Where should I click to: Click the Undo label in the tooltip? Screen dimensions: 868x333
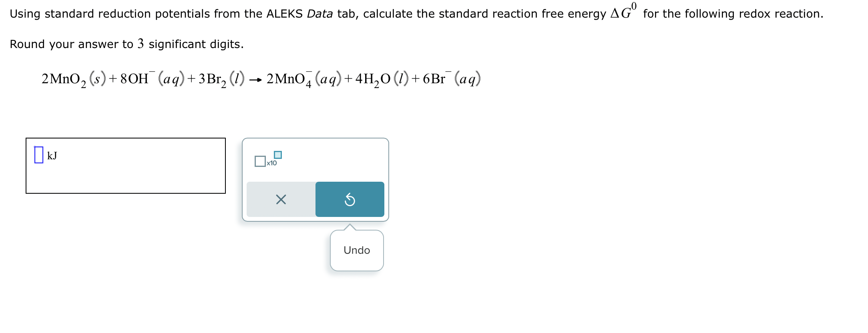tap(356, 250)
